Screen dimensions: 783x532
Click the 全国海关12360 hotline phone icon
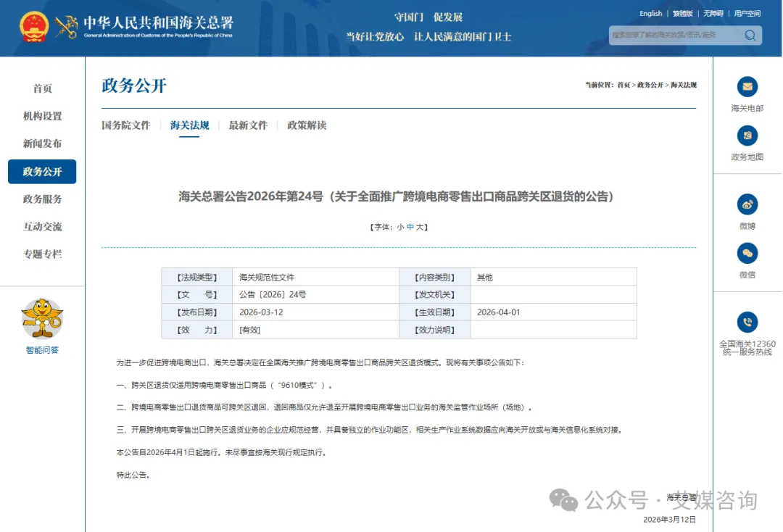pyautogui.click(x=747, y=323)
